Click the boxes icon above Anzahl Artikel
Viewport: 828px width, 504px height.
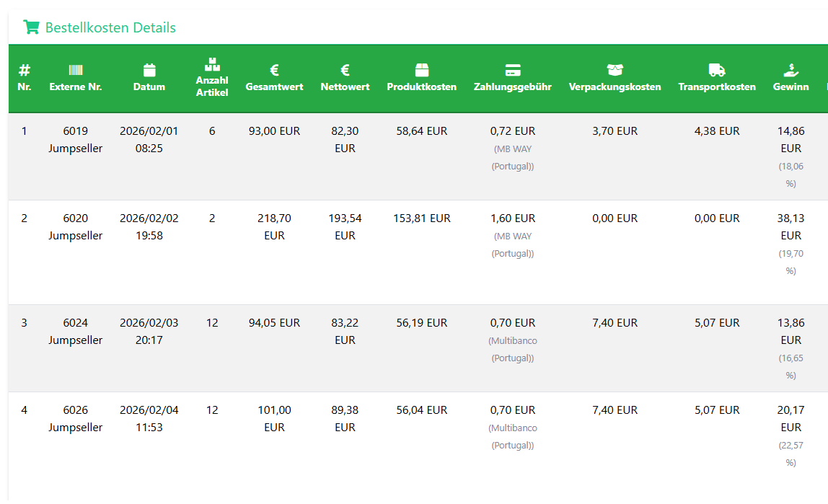tap(212, 64)
